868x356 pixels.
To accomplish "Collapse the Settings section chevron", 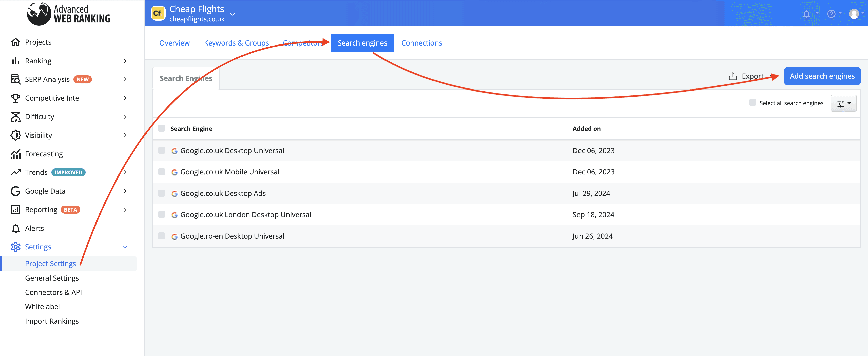I will point(125,247).
